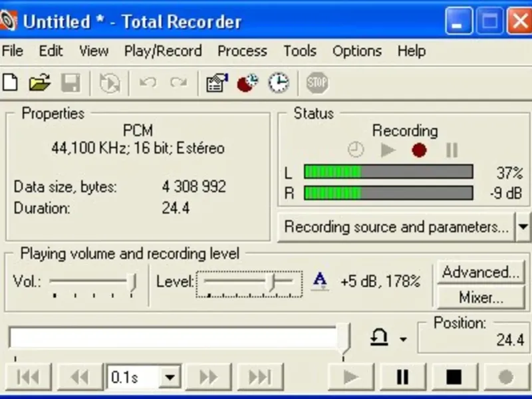Click the R channel level meter
The width and height of the screenshot is (532, 399).
[x=388, y=193]
